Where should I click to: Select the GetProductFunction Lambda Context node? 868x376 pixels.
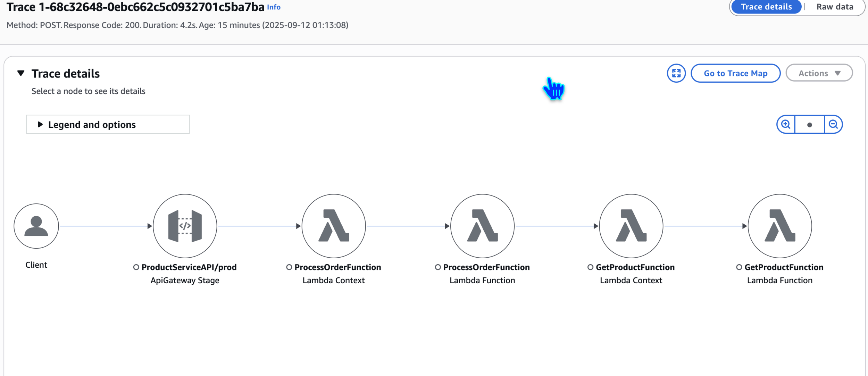[631, 226]
